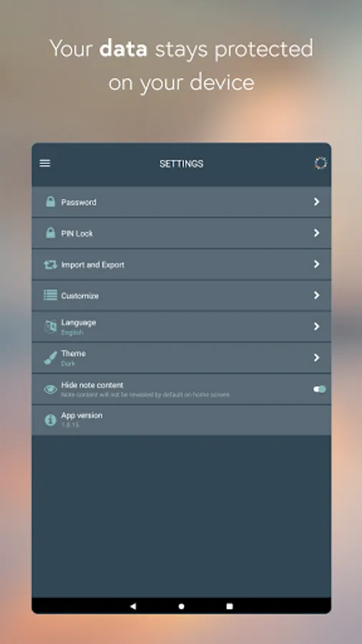Open the Language English entry
Image resolution: width=362 pixels, height=644 pixels.
coord(182,326)
